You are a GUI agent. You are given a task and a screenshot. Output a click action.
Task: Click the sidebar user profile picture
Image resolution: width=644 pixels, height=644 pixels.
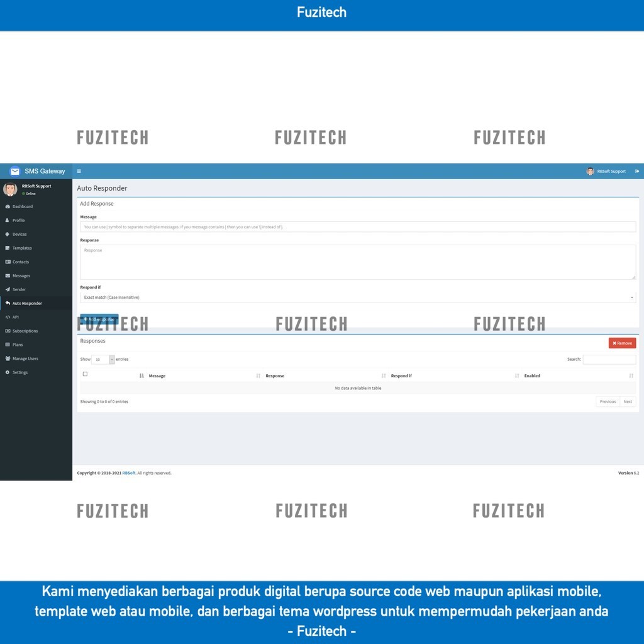(x=10, y=189)
